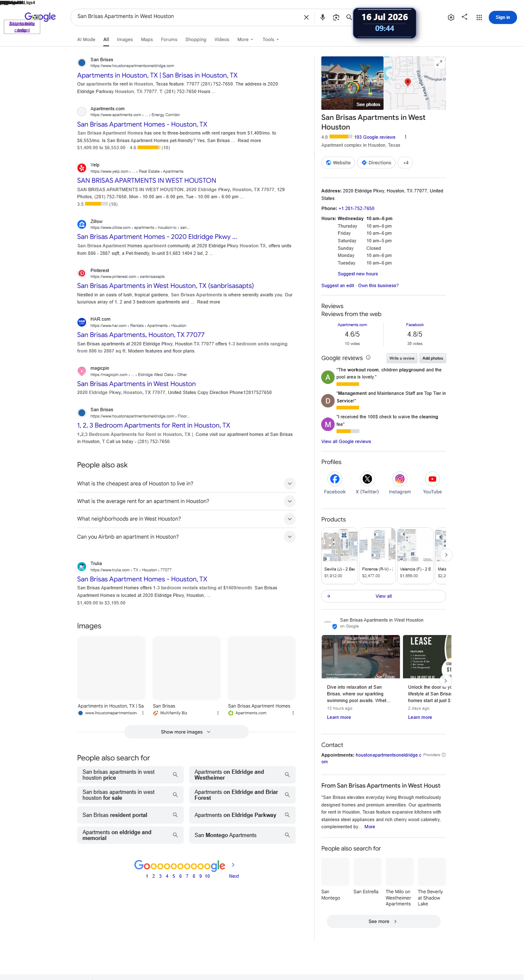
Task: Click the Yelp favicon in results
Action: pyautogui.click(x=82, y=168)
